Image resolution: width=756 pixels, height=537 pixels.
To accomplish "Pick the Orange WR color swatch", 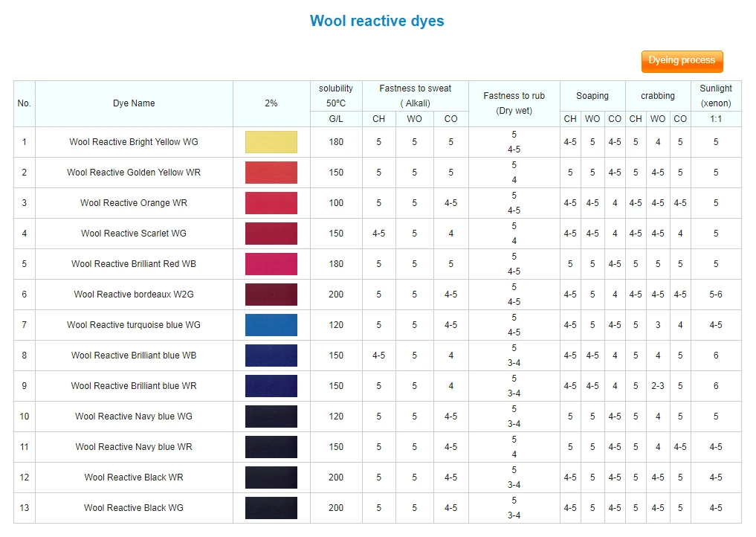I will (x=271, y=202).
